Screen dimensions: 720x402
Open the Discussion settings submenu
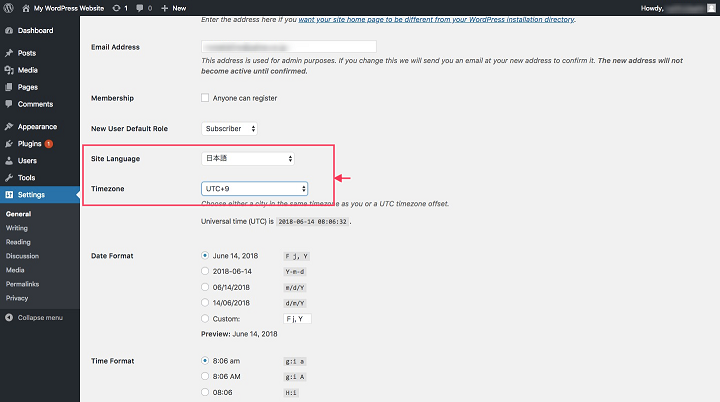click(x=22, y=256)
